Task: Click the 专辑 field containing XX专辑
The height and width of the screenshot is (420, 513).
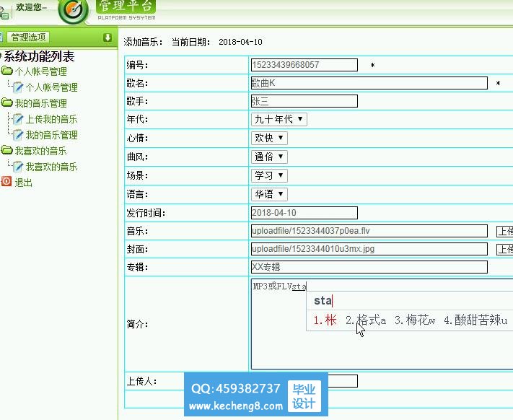Action: (369, 267)
